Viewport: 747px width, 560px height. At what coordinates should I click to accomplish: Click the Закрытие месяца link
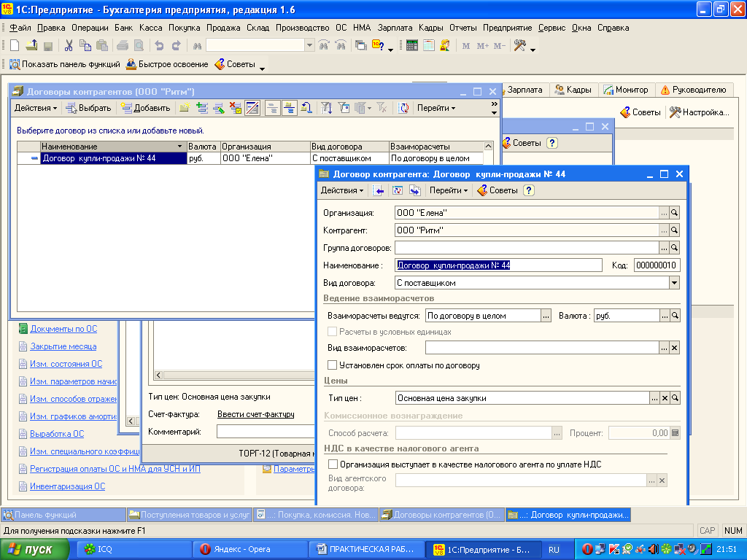coord(63,346)
